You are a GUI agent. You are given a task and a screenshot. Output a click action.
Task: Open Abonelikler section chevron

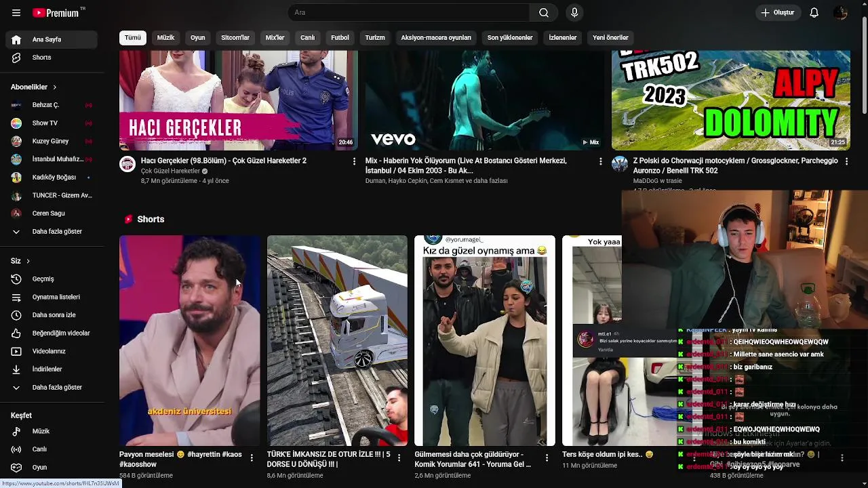pos(55,87)
